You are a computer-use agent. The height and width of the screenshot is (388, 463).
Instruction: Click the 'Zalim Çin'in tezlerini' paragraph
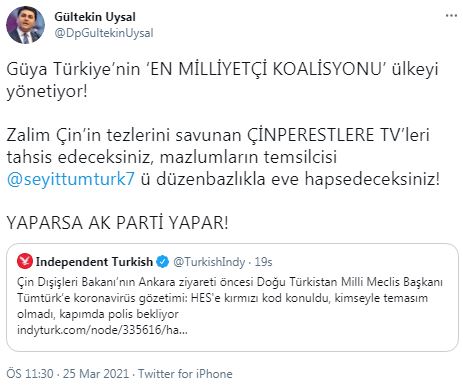click(223, 157)
